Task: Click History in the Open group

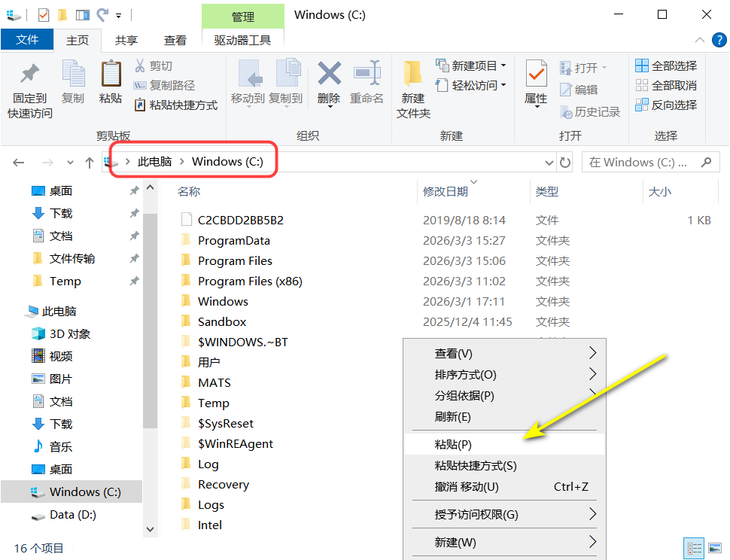Action: coord(589,111)
